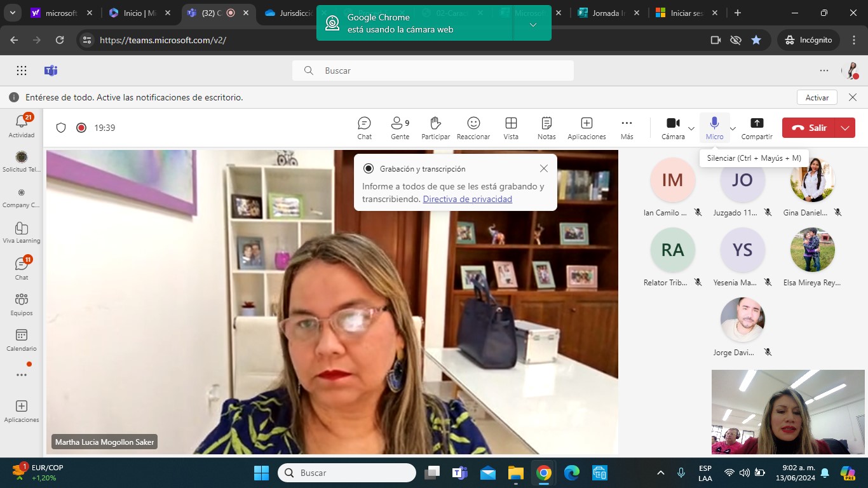Image resolution: width=868 pixels, height=488 pixels.
Task: Open the Chrome three-dot menu
Action: [x=853, y=40]
